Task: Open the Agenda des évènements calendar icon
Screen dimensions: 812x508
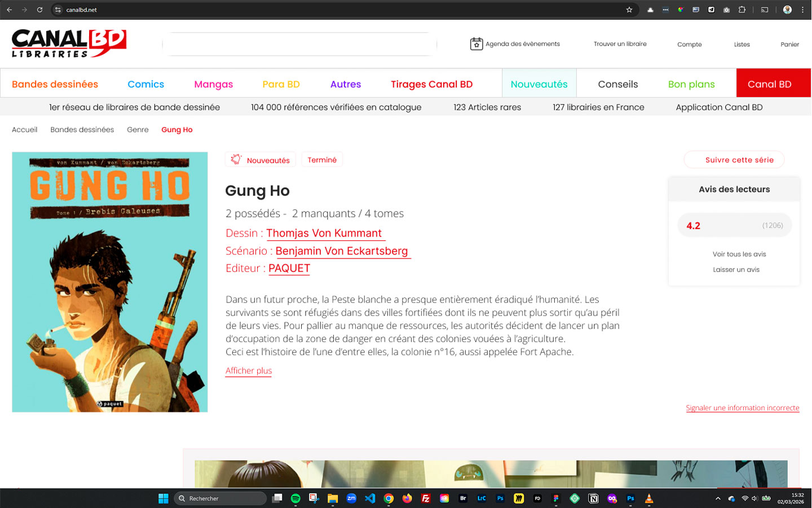Action: pos(476,44)
